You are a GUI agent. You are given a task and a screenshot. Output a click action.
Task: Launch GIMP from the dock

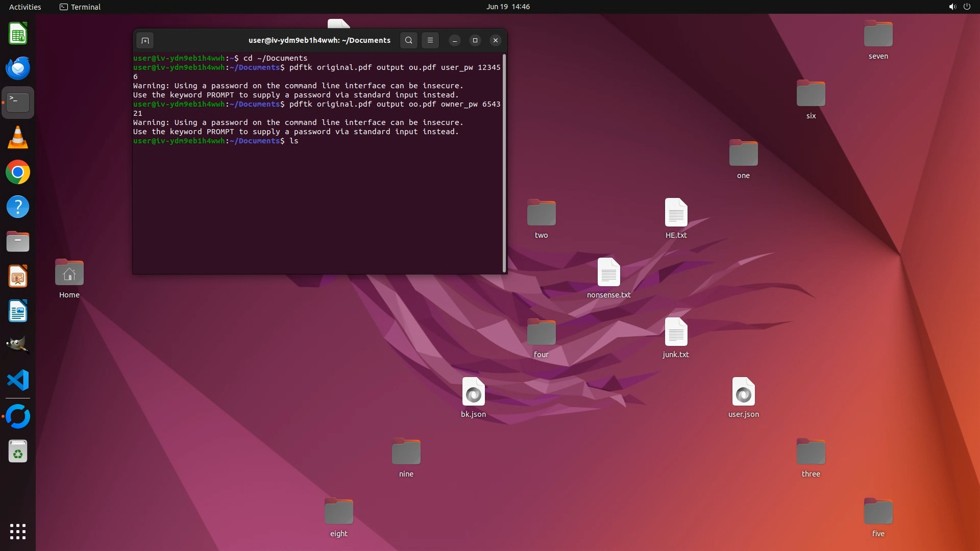point(18,345)
